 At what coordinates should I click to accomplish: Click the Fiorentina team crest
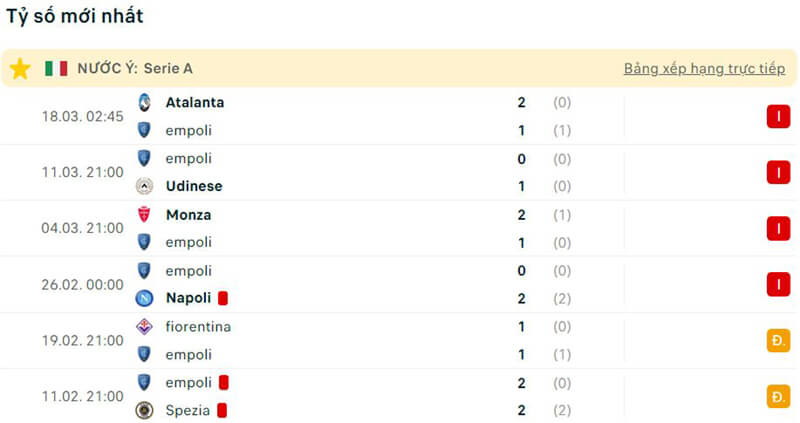(x=145, y=326)
